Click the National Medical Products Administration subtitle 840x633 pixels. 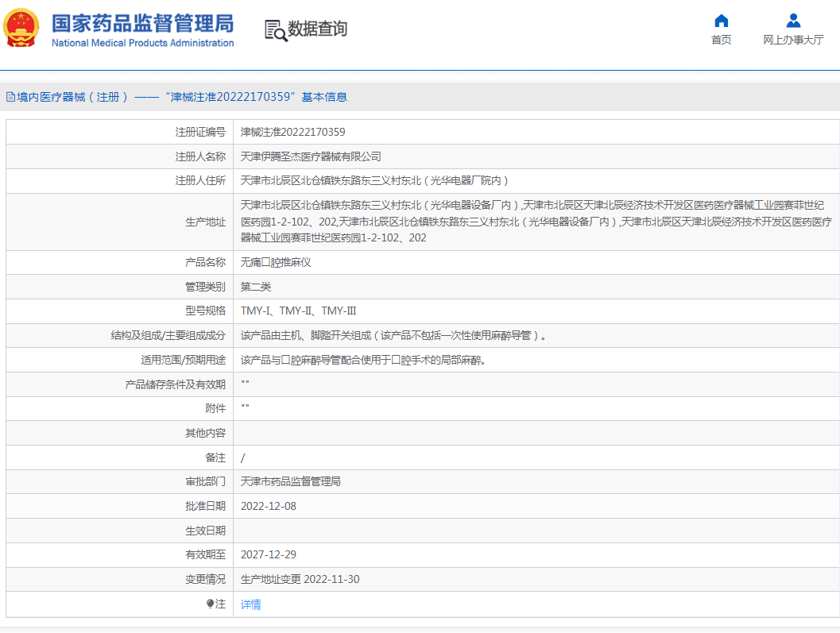click(142, 43)
